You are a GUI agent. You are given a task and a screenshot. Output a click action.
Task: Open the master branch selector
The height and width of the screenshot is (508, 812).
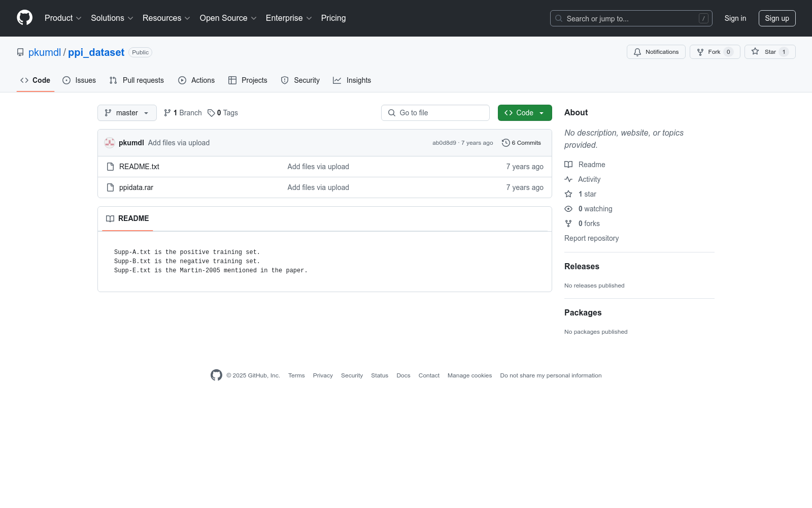point(127,113)
